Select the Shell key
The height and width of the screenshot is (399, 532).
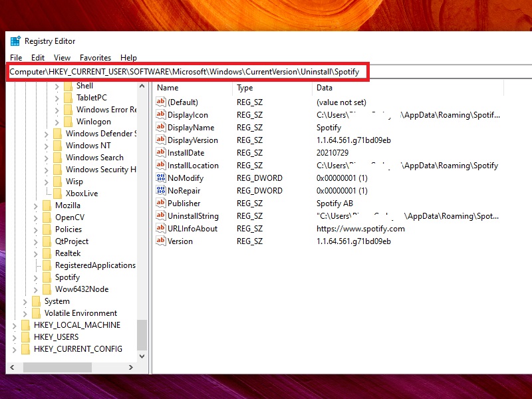84,86
